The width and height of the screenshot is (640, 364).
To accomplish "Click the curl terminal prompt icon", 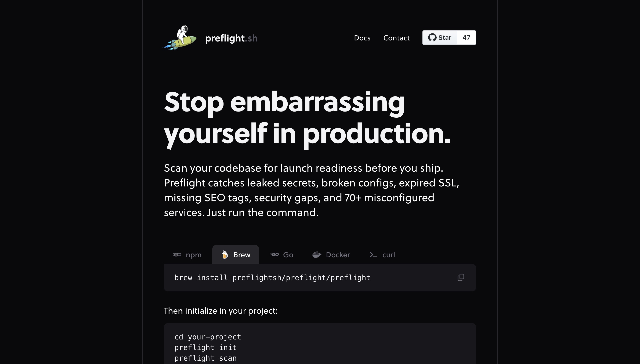I will click(x=373, y=255).
